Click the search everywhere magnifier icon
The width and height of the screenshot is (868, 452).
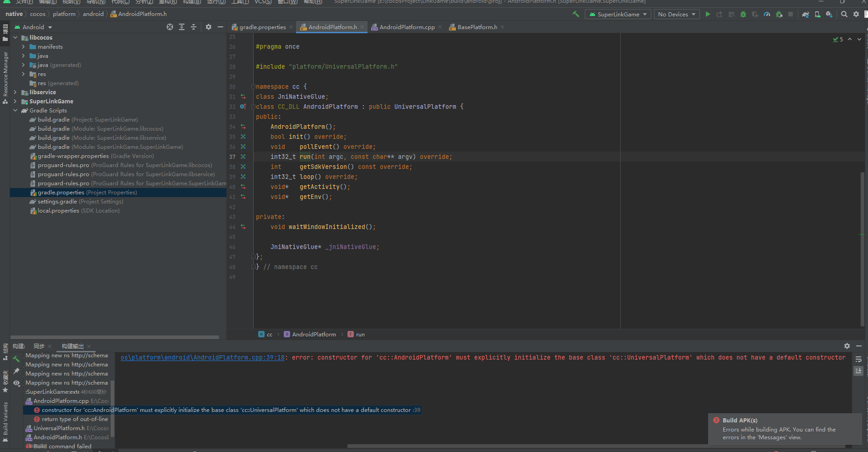point(844,14)
